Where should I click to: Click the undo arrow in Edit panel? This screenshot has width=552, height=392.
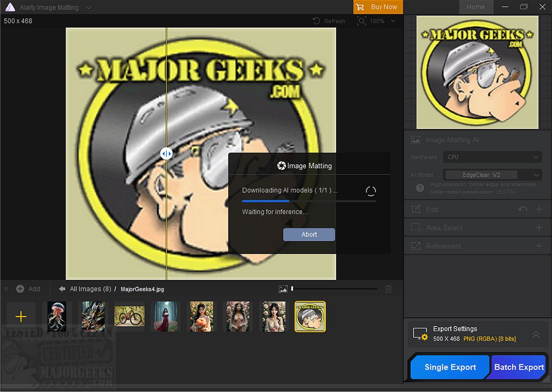tap(523, 209)
